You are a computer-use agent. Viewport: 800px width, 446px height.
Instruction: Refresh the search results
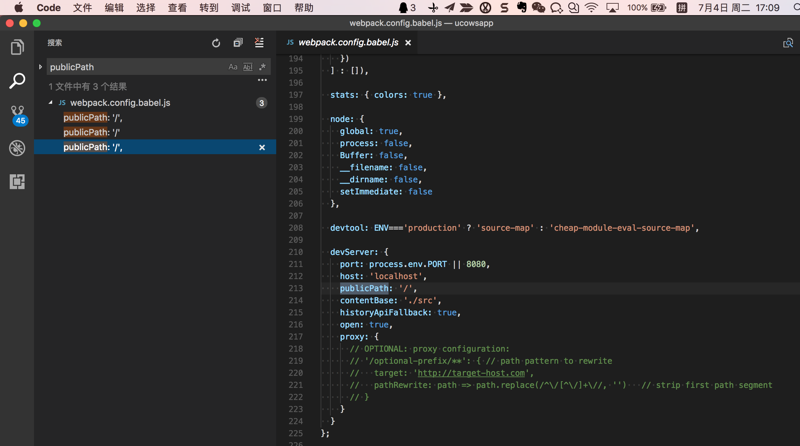tap(216, 43)
